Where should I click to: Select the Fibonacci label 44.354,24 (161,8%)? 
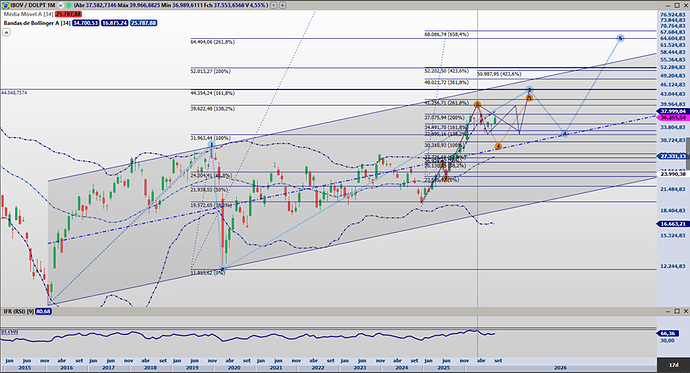tap(213, 93)
